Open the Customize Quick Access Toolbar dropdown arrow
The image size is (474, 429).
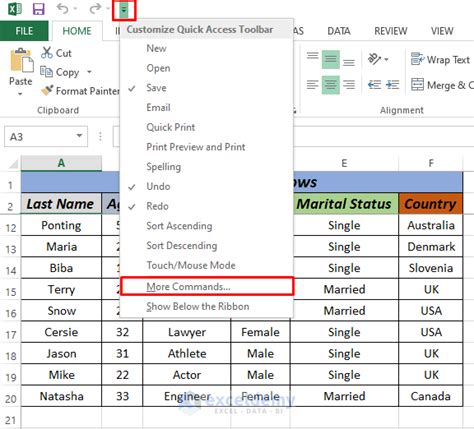(124, 10)
